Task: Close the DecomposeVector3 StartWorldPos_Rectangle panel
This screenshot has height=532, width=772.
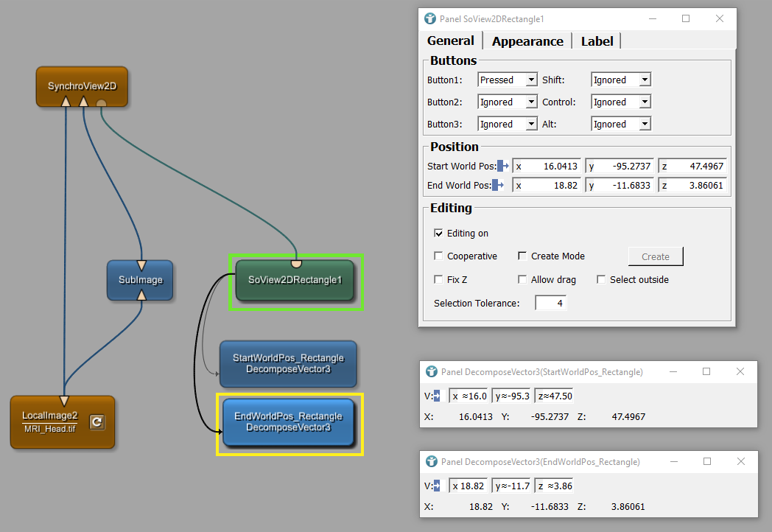Action: (x=740, y=372)
